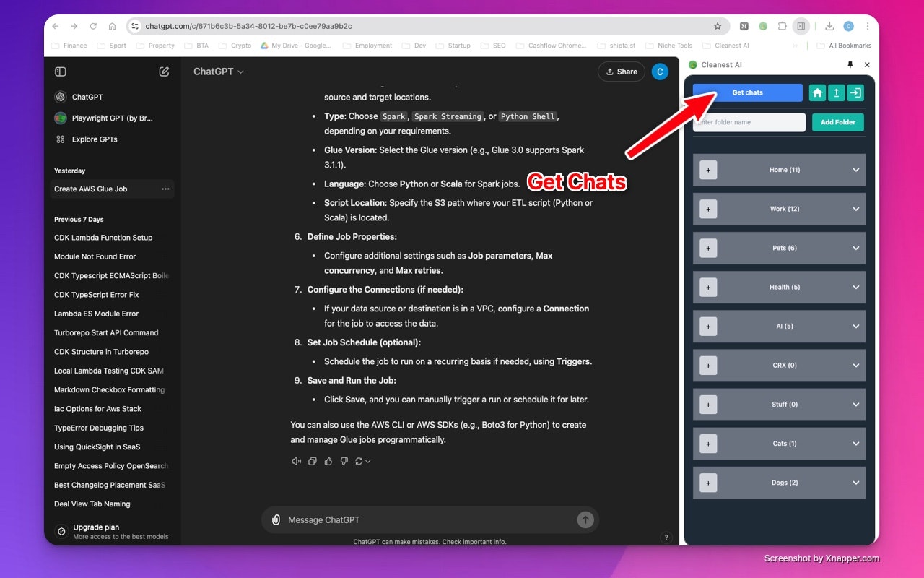Open the ChatGPT model dropdown
The image size is (924, 578).
219,72
